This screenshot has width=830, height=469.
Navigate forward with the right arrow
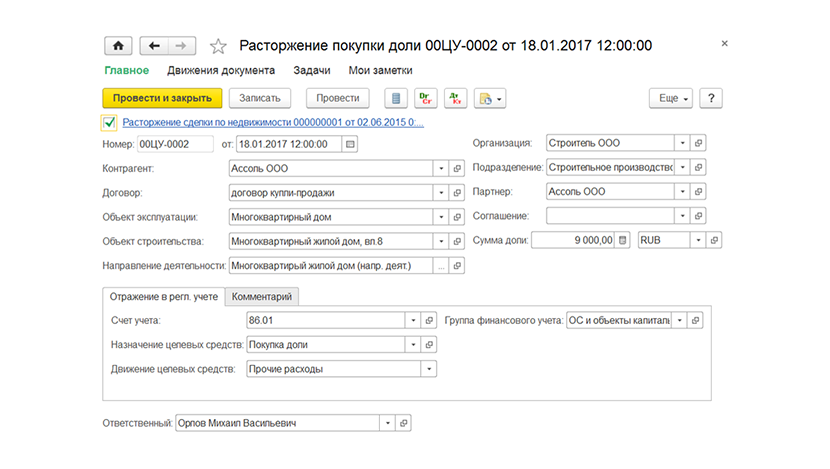click(182, 46)
